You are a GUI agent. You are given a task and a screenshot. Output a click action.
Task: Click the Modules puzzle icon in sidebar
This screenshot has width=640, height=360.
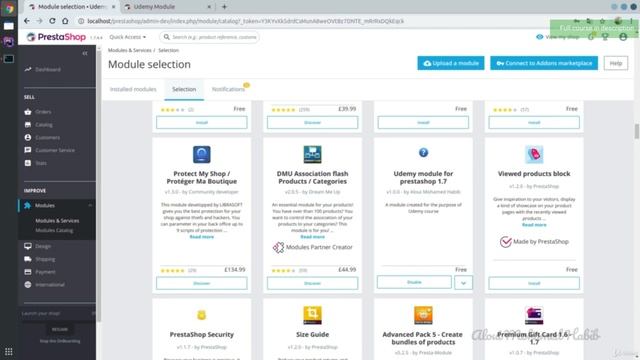[x=28, y=205]
